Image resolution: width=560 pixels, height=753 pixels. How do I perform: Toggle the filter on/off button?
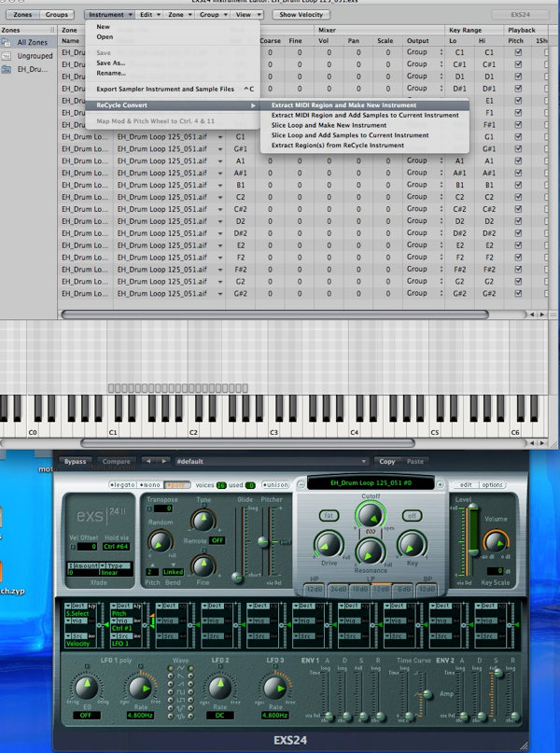click(x=413, y=516)
